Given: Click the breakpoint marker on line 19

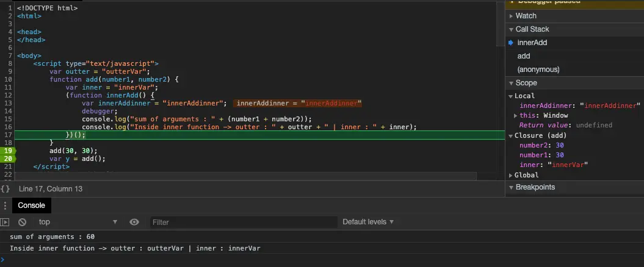Looking at the screenshot, I should click(7, 151).
